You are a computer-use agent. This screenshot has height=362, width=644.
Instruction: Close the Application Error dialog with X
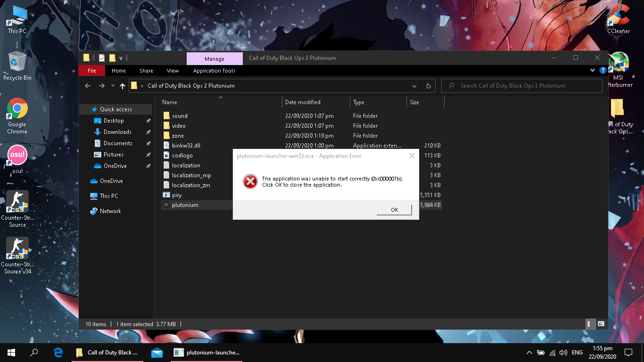(x=412, y=156)
